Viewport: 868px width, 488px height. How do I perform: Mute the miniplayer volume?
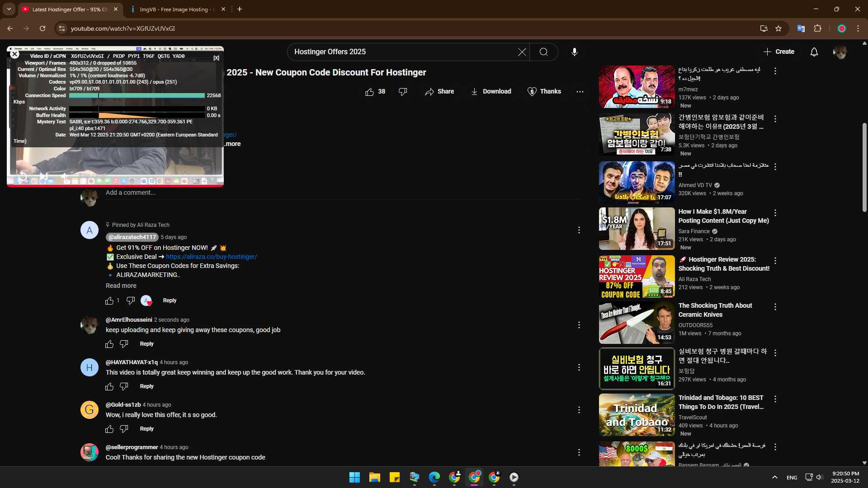tap(64, 176)
